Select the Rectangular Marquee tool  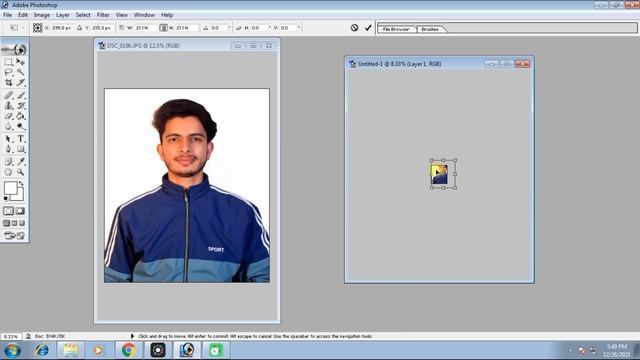9,62
